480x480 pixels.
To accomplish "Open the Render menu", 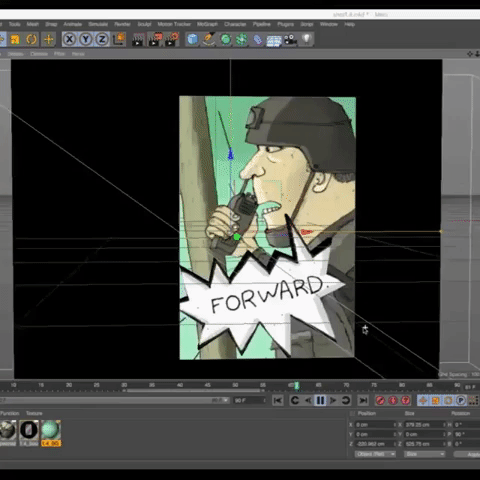I will tap(122, 24).
